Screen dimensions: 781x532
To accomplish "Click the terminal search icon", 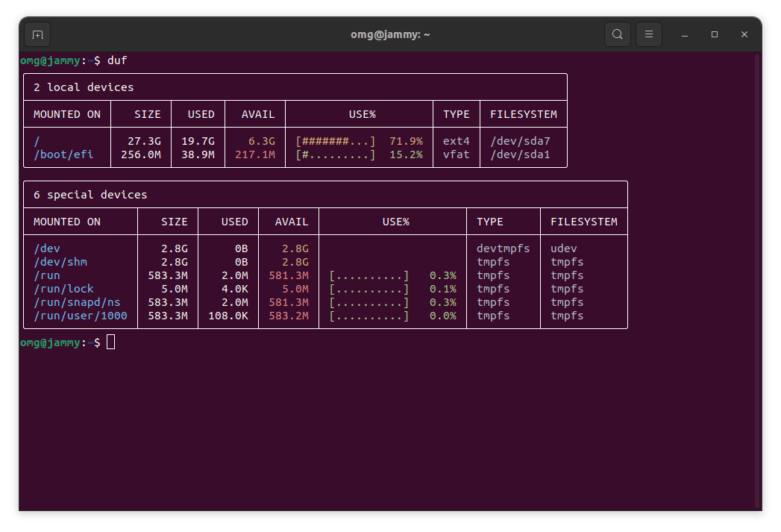I will pos(617,34).
